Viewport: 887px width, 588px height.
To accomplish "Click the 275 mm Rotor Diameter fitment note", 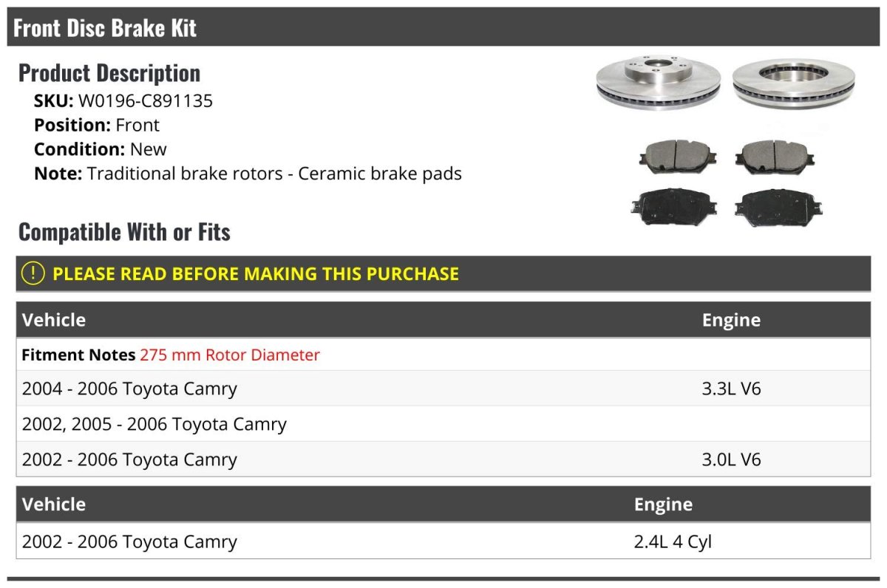I will (230, 355).
